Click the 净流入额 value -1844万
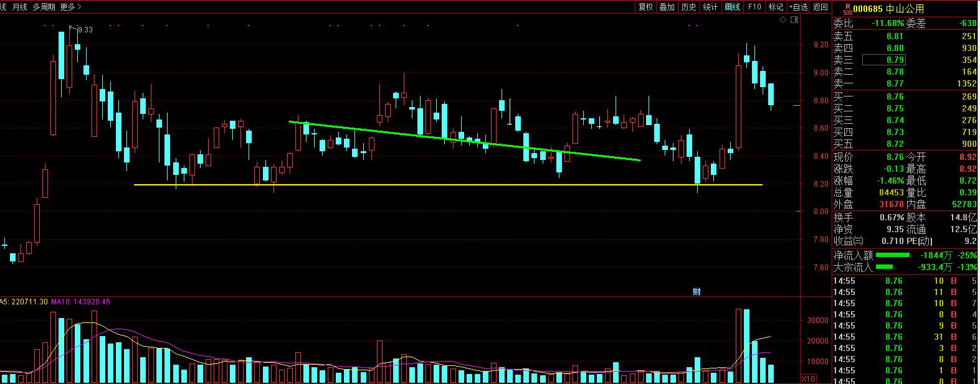This screenshot has width=980, height=384. (x=936, y=255)
